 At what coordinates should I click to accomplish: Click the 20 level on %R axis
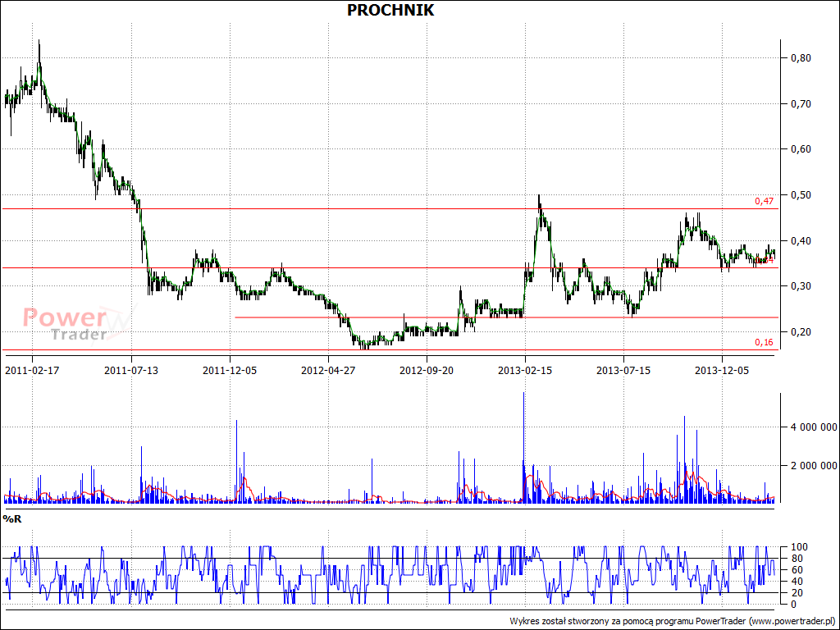(x=797, y=592)
